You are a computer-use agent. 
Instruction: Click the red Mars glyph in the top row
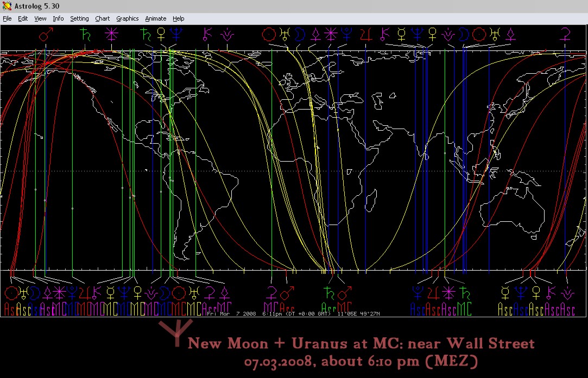(46, 35)
